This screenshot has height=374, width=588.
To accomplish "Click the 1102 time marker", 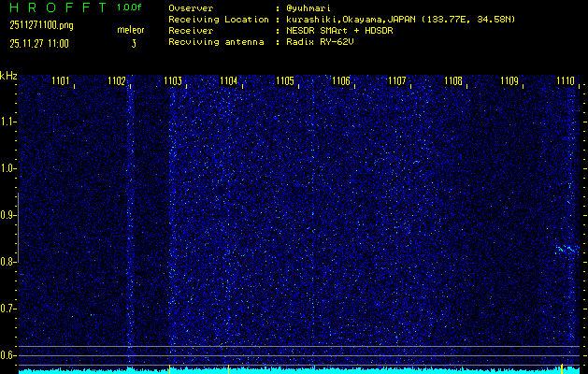I will [x=117, y=81].
